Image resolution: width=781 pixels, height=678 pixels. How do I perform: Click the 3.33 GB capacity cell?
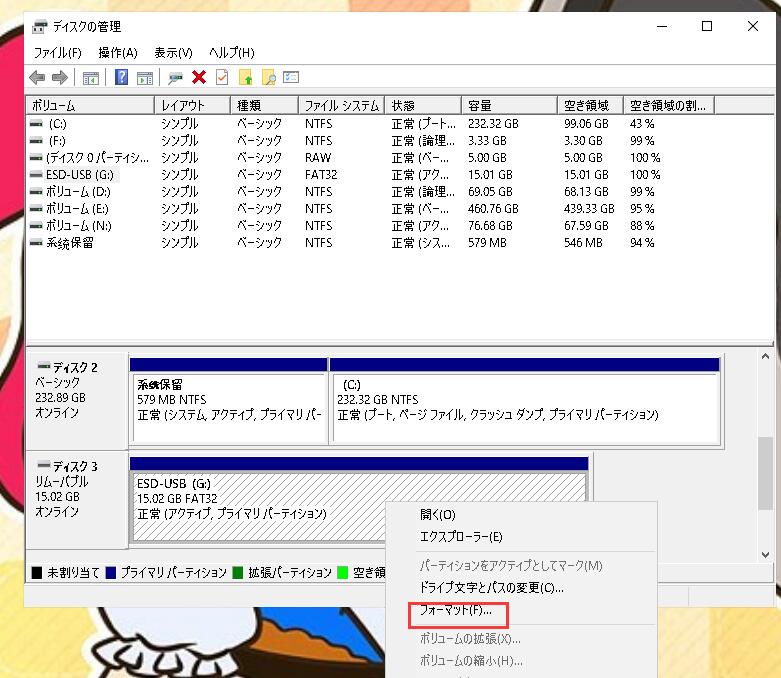[x=487, y=141]
